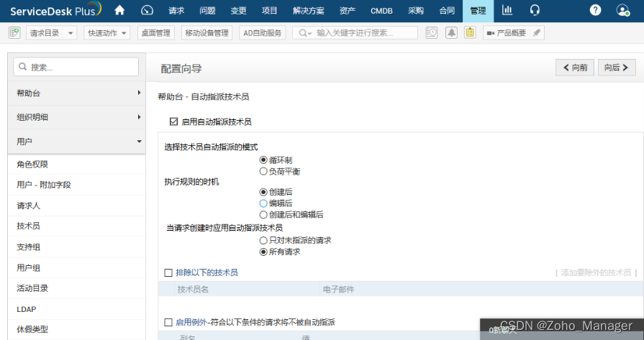Expand the 组织明细 sidebar section
Image resolution: width=644 pixels, height=340 pixels.
[x=77, y=117]
